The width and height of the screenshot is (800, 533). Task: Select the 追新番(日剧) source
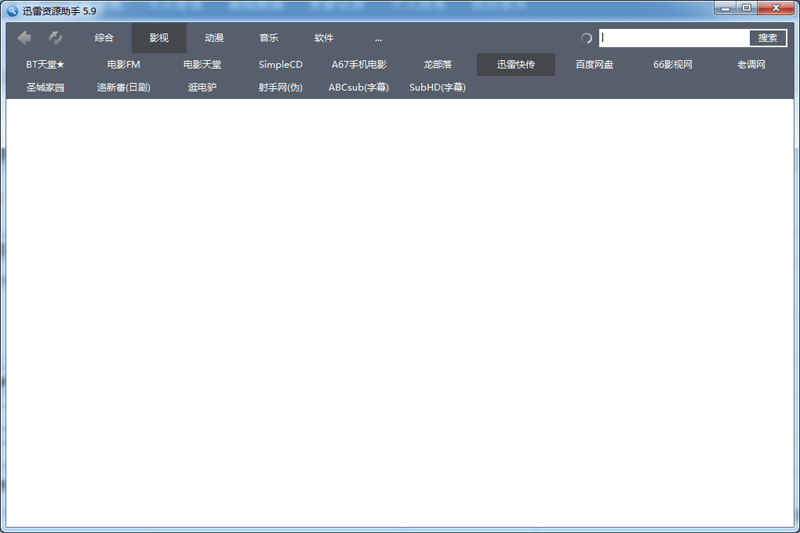pyautogui.click(x=123, y=87)
